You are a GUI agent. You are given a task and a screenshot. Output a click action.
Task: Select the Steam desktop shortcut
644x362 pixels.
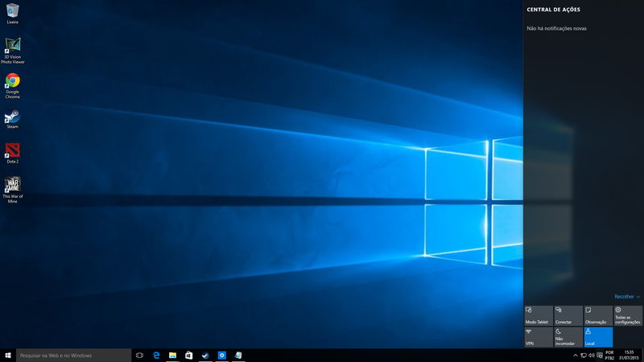(x=12, y=118)
